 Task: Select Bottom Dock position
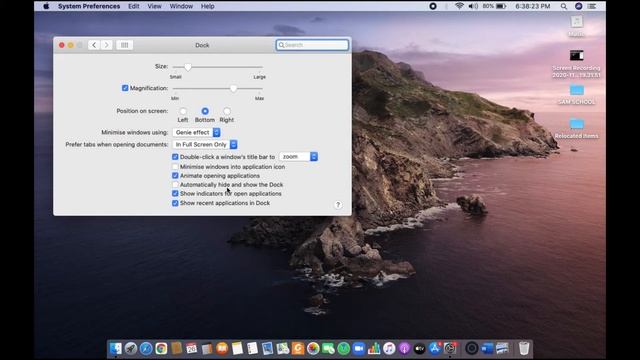click(205, 111)
